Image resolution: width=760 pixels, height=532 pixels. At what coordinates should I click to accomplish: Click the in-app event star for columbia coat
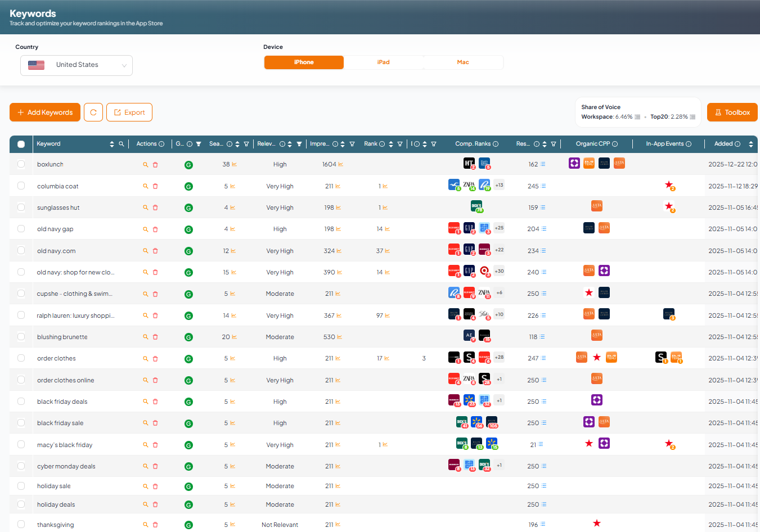(x=669, y=185)
